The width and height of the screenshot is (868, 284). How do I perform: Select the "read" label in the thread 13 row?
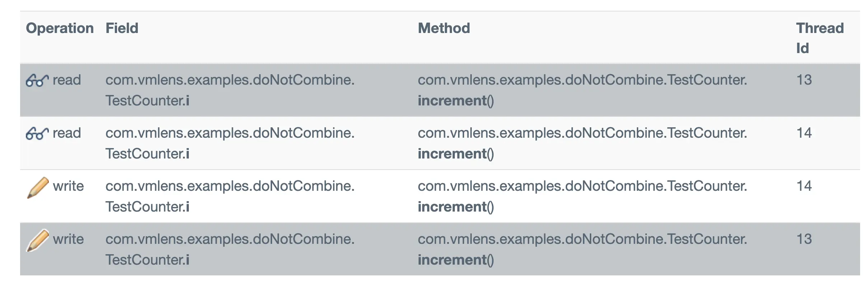click(x=67, y=80)
